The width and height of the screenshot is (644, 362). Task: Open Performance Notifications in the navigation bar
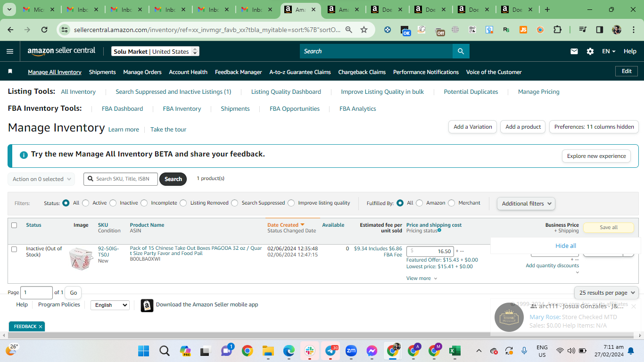426,72
